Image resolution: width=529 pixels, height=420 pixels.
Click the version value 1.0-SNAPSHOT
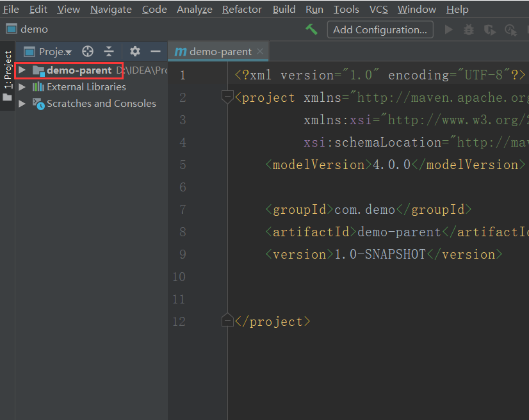coord(380,254)
